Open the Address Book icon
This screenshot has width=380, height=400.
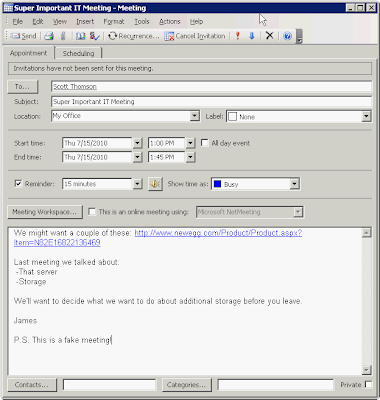(x=80, y=36)
